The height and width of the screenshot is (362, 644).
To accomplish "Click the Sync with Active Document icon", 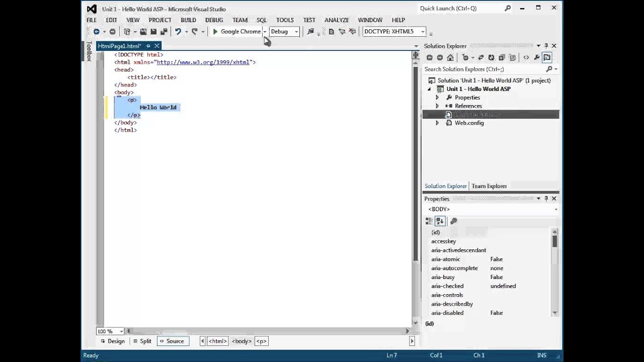I will (x=481, y=58).
